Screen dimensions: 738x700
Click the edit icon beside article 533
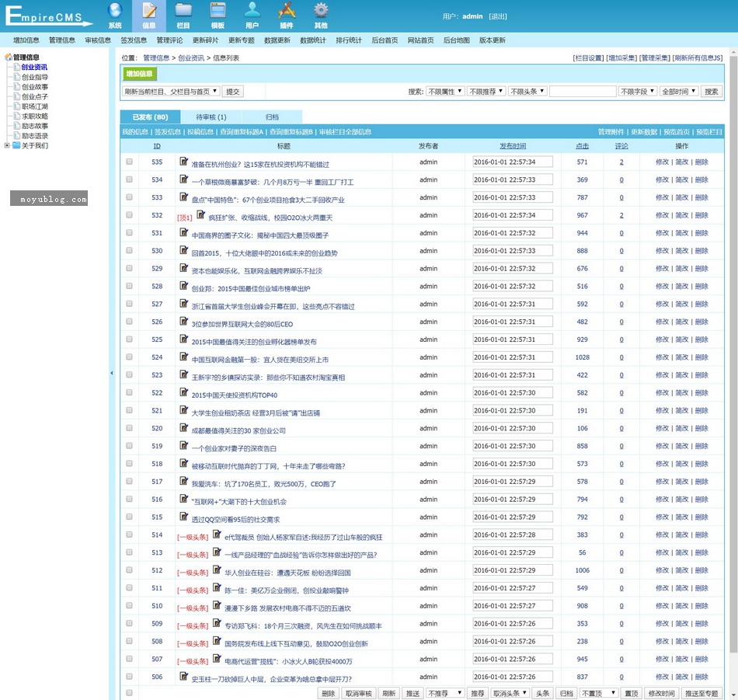coord(184,197)
